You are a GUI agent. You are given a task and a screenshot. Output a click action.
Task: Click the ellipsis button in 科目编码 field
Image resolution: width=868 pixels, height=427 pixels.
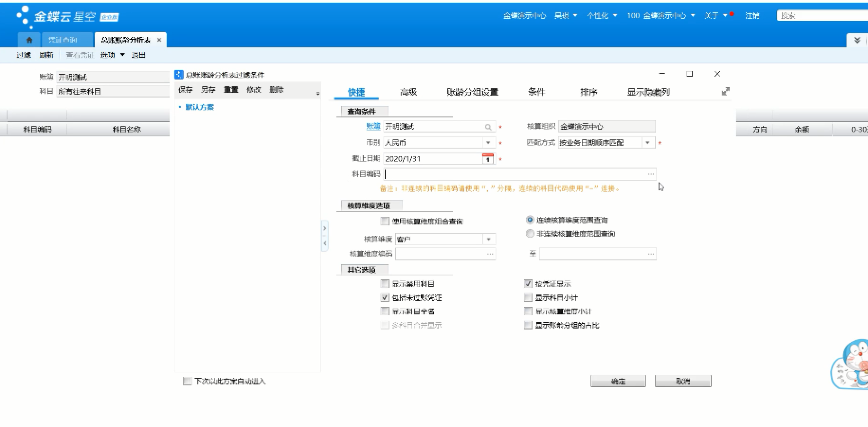(651, 174)
